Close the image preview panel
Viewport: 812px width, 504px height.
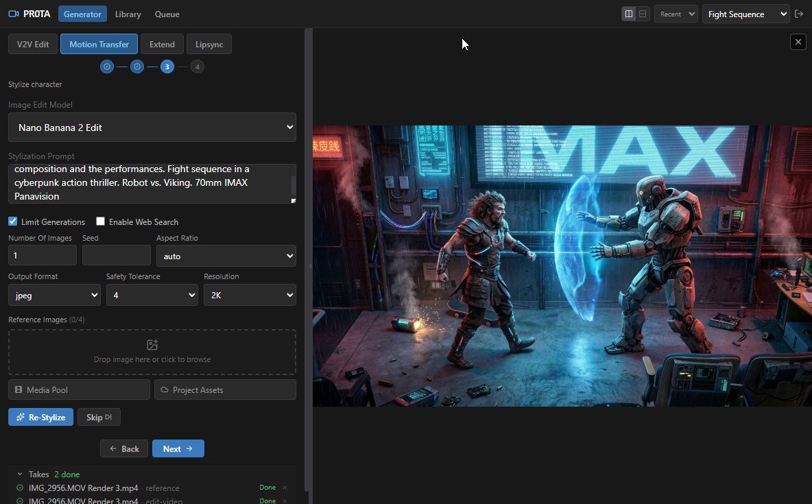(798, 42)
